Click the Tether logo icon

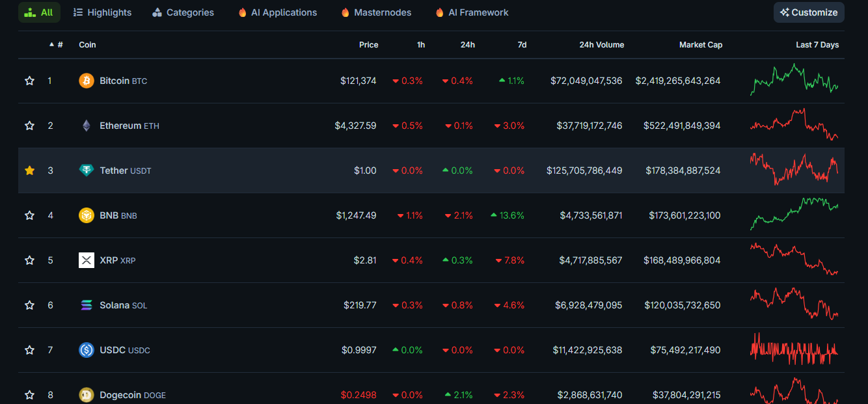point(87,170)
